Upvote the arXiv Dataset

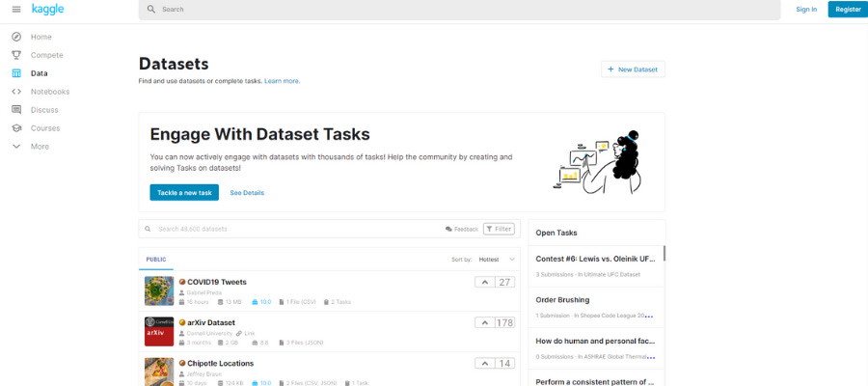[x=485, y=323]
